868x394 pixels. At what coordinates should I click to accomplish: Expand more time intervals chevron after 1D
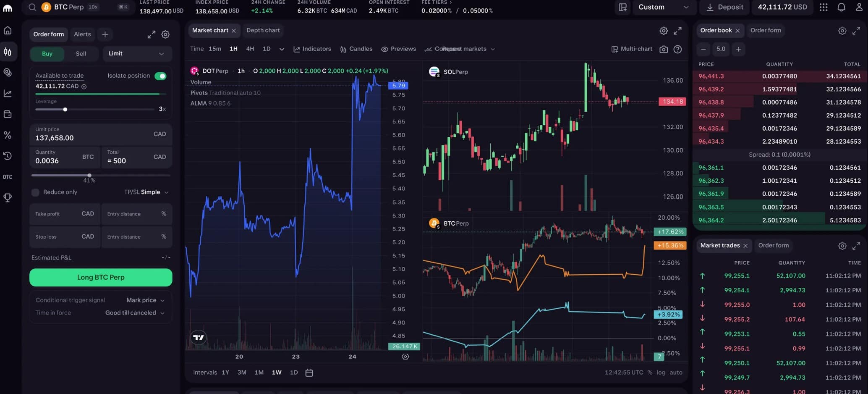282,49
